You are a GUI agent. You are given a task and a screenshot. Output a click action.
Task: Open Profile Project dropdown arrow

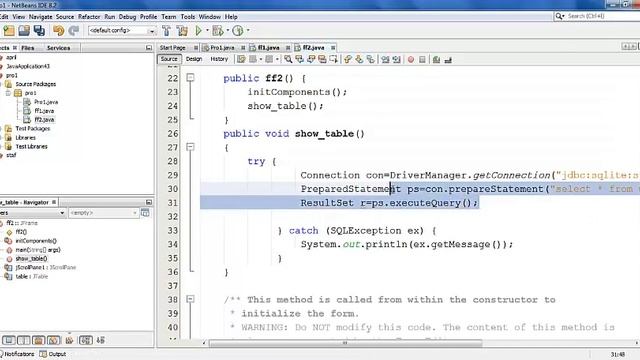tap(248, 31)
